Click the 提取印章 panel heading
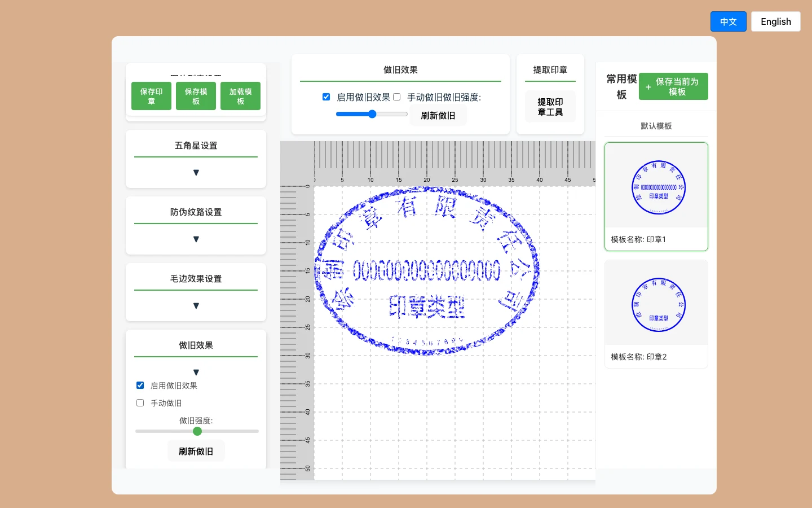Viewport: 812px width, 508px height. (x=550, y=70)
